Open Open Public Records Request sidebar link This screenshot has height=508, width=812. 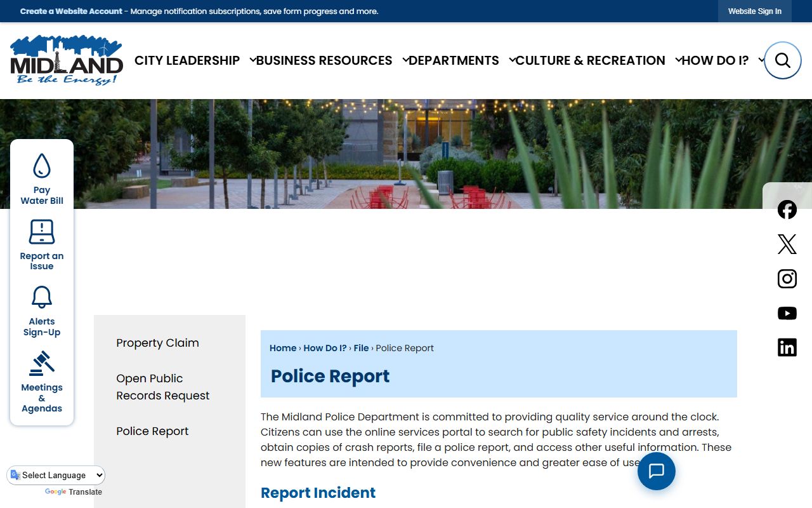coord(162,387)
